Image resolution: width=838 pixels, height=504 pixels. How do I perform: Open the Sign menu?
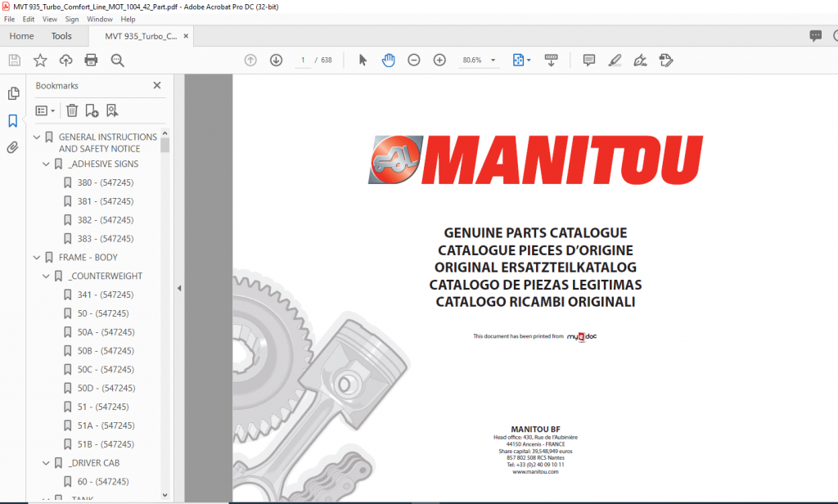coord(72,20)
